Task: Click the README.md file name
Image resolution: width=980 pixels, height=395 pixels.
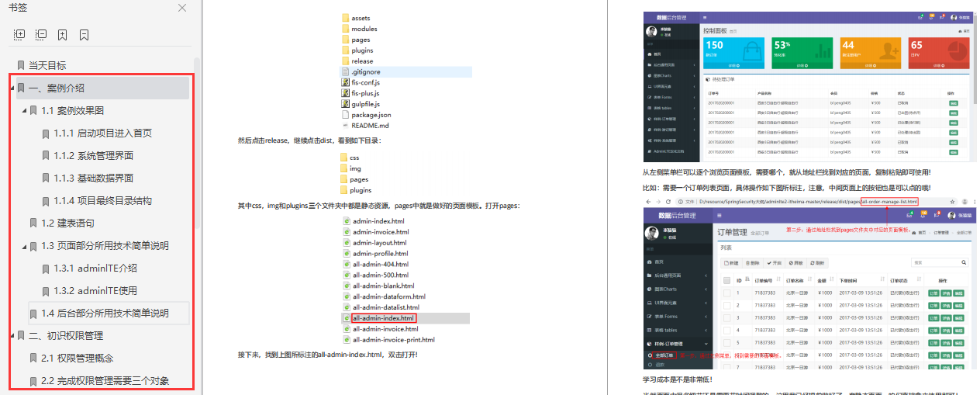Action: pyautogui.click(x=370, y=125)
